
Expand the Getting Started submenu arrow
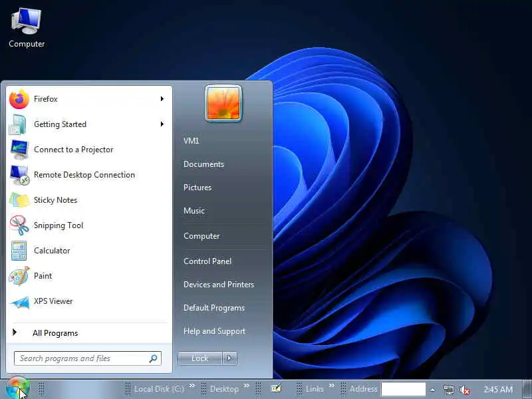click(x=162, y=124)
